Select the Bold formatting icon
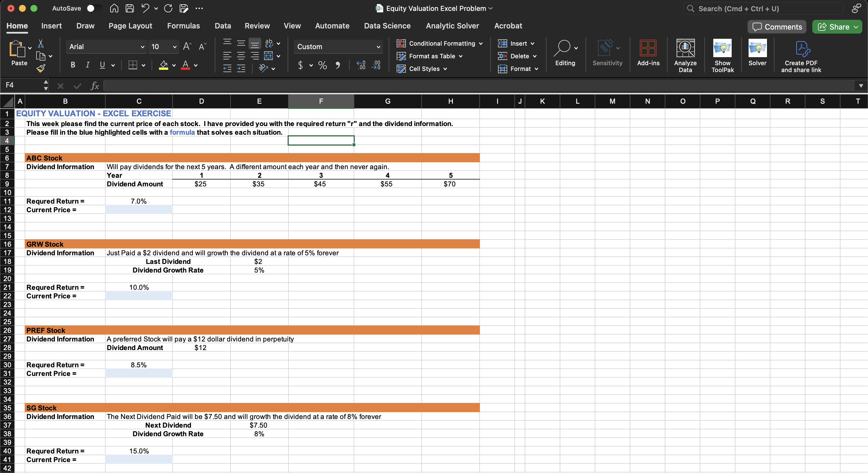The image size is (868, 473). click(72, 65)
